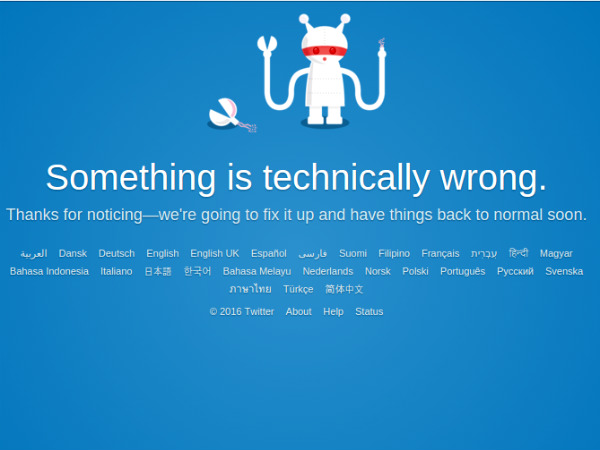Screen dimensions: 600x450
Task: Select the Português language link
Action: (x=462, y=271)
